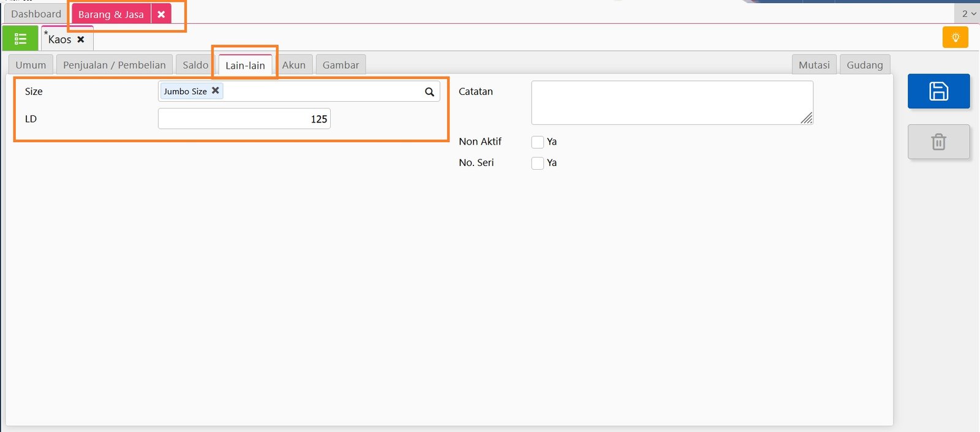The height and width of the screenshot is (432, 980).
Task: Open the Mutasi button
Action: click(813, 65)
